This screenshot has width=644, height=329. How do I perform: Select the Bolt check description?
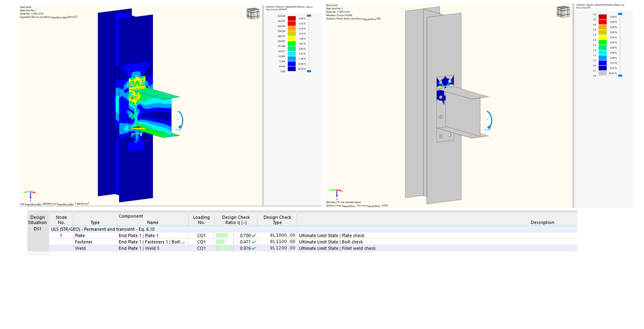(x=331, y=242)
